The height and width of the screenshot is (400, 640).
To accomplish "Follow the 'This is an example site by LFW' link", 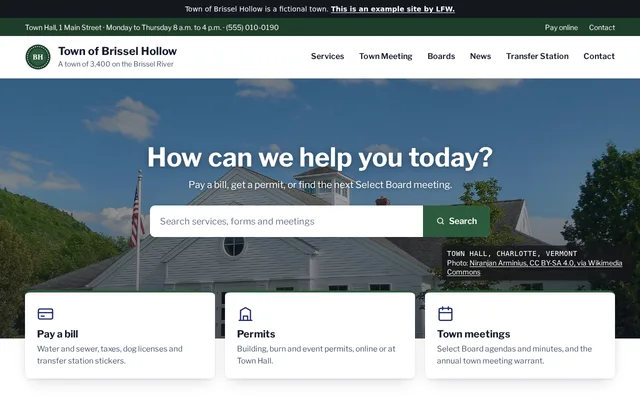I will 393,9.
